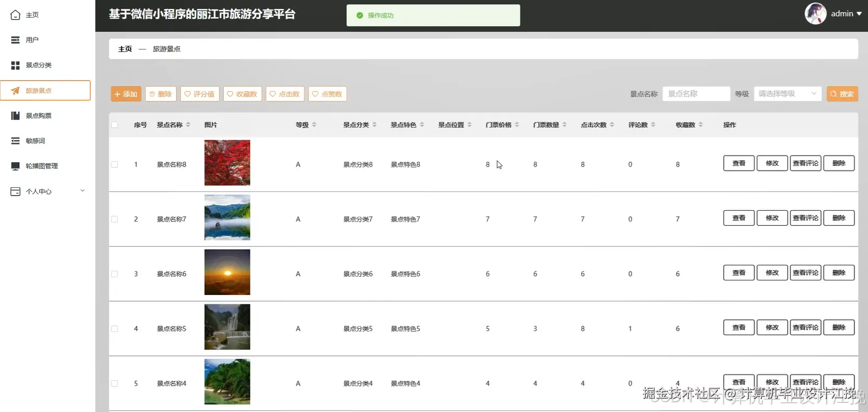Click the admin avatar picture
This screenshot has height=412, width=868.
[x=815, y=14]
